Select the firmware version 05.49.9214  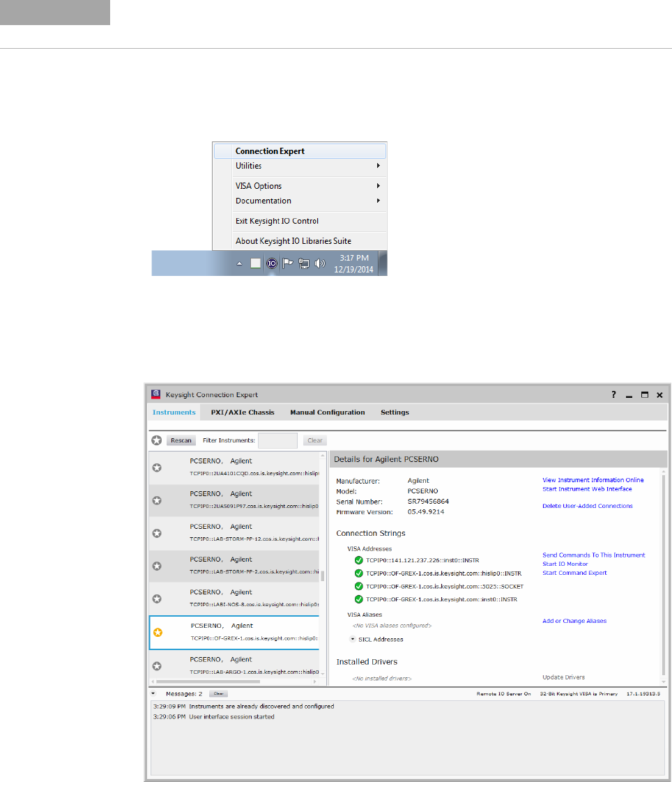pyautogui.click(x=426, y=512)
